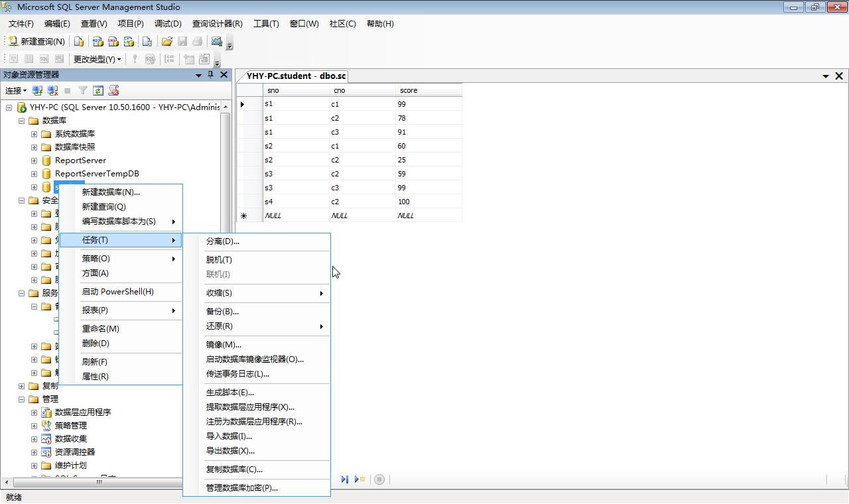This screenshot has height=504, width=849.
Task: Open the 查看(V) menu
Action: coord(94,24)
